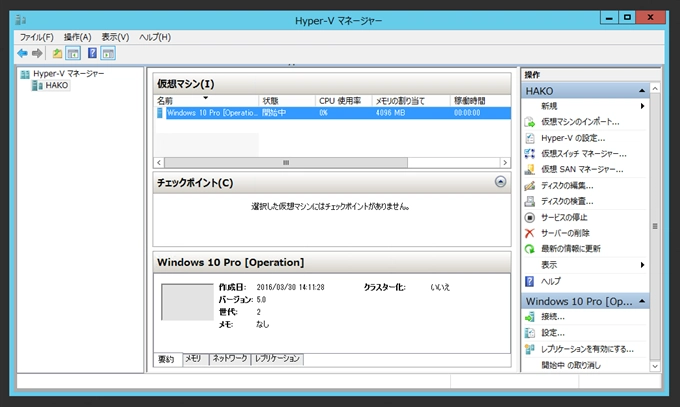Select the HAKO server in the tree
Screen dimensions: 680x407
(56, 85)
